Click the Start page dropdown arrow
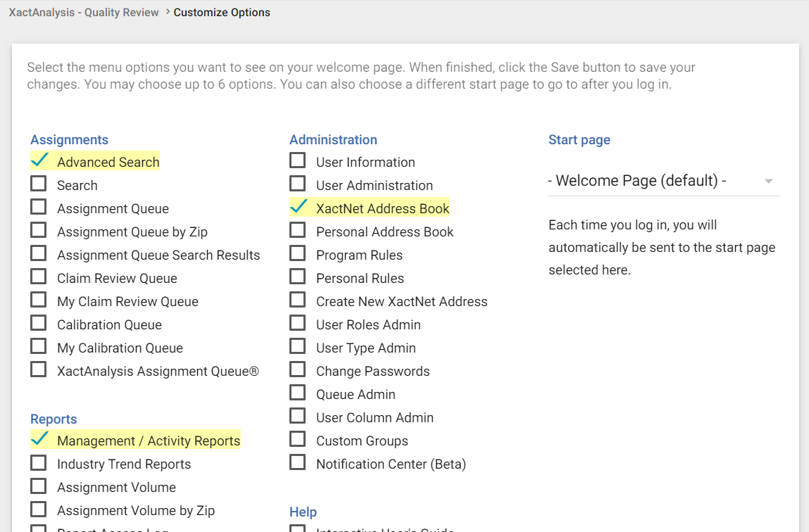 click(769, 182)
